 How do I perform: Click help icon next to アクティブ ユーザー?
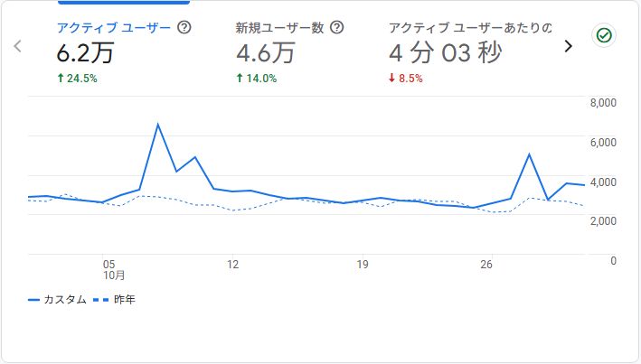[184, 28]
